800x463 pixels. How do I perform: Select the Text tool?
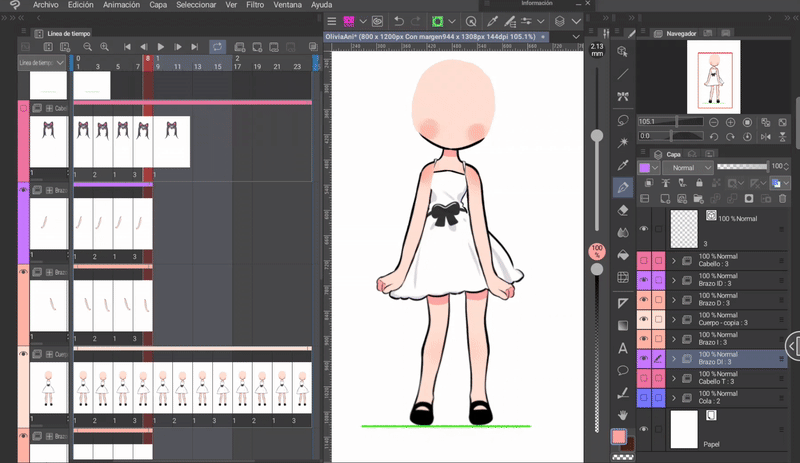[x=623, y=348]
